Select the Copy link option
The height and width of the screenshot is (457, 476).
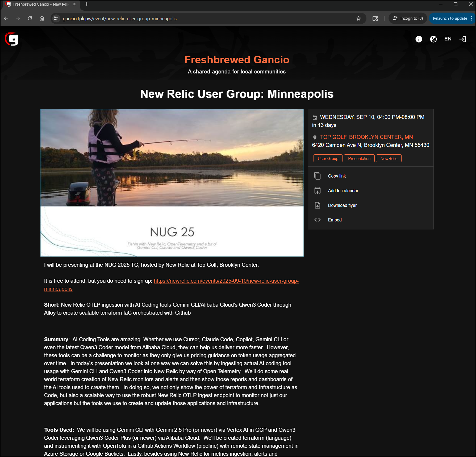(371, 176)
